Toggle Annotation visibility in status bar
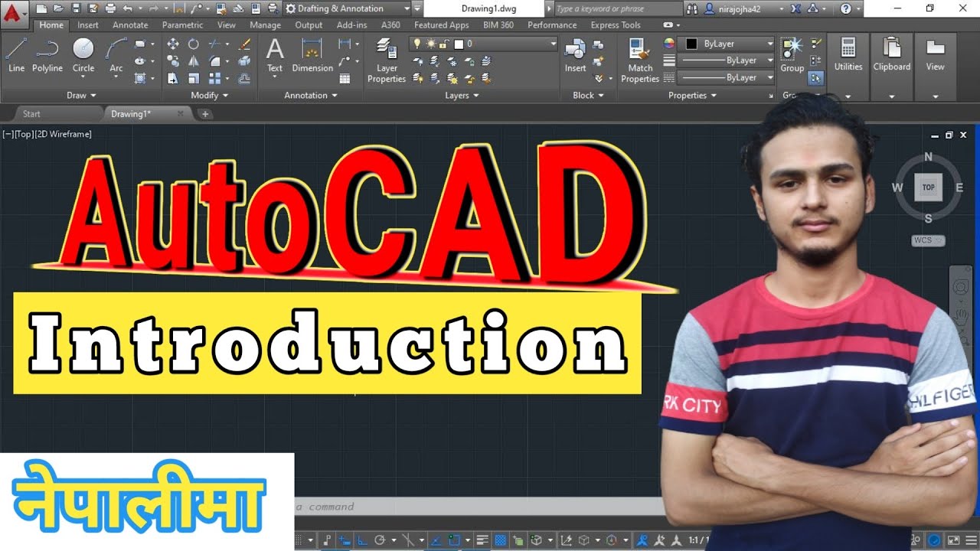980x551 pixels. point(643,540)
